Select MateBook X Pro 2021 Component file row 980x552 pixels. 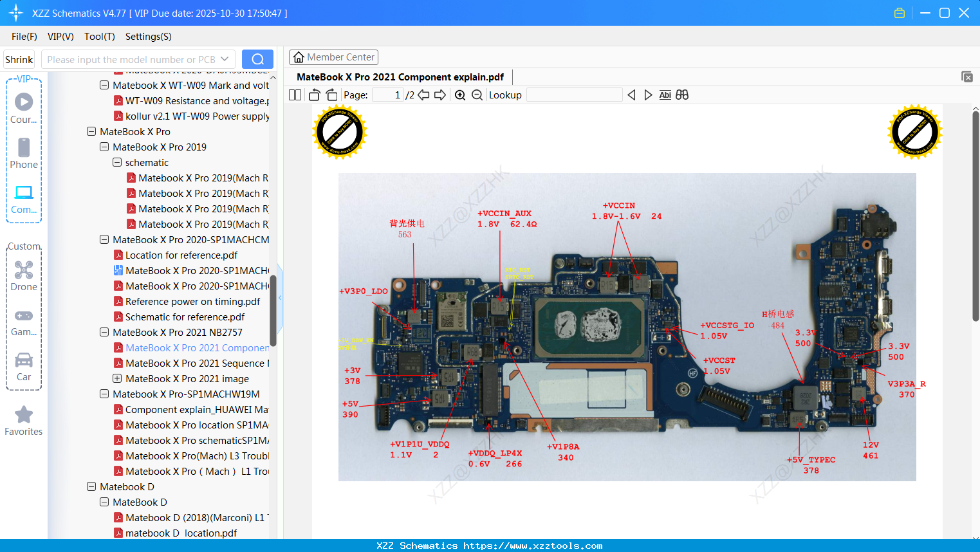click(192, 347)
